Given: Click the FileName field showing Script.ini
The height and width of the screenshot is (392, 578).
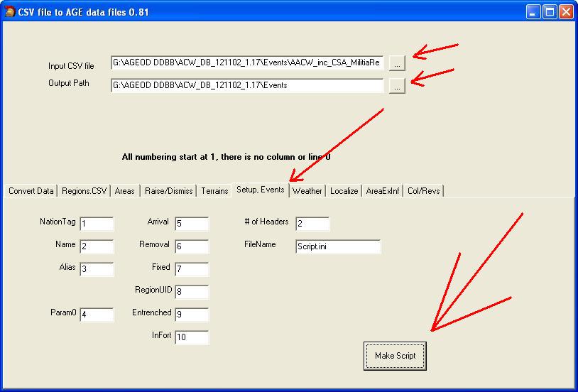Looking at the screenshot, I should (x=338, y=247).
